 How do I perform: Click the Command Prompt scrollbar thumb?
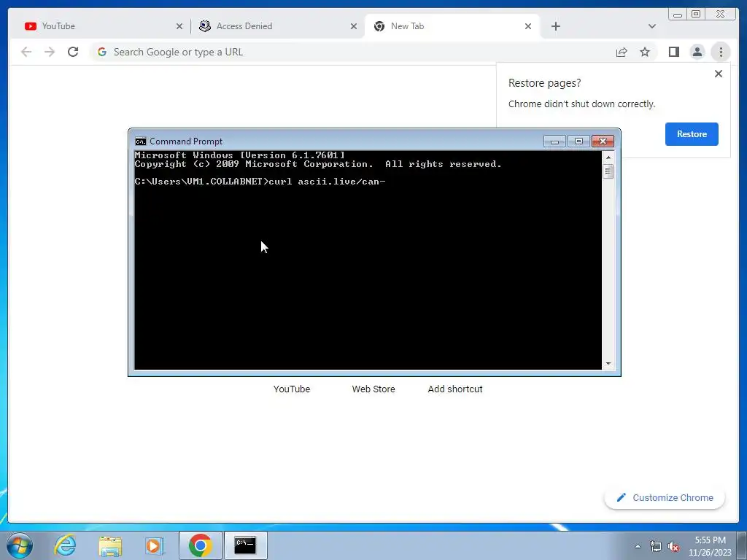tap(608, 171)
